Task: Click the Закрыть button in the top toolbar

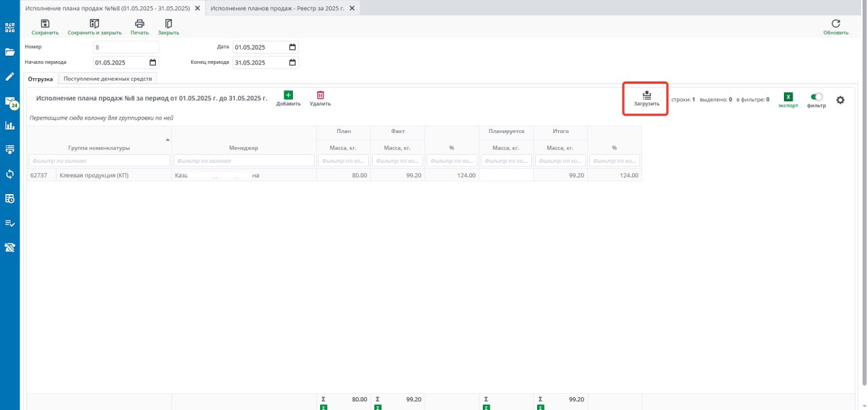Action: 168,24
